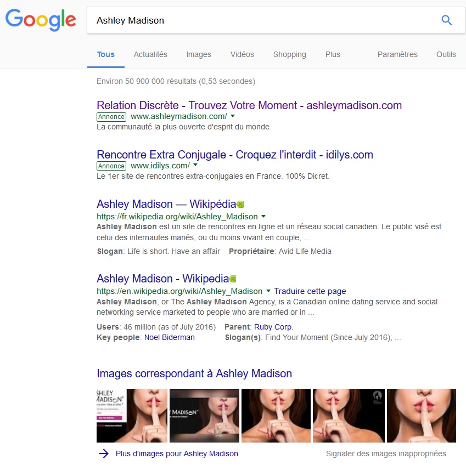The height and width of the screenshot is (476, 466).
Task: Open ad Relation Discrète - Trouvez Votre Moment
Action: pos(249,105)
